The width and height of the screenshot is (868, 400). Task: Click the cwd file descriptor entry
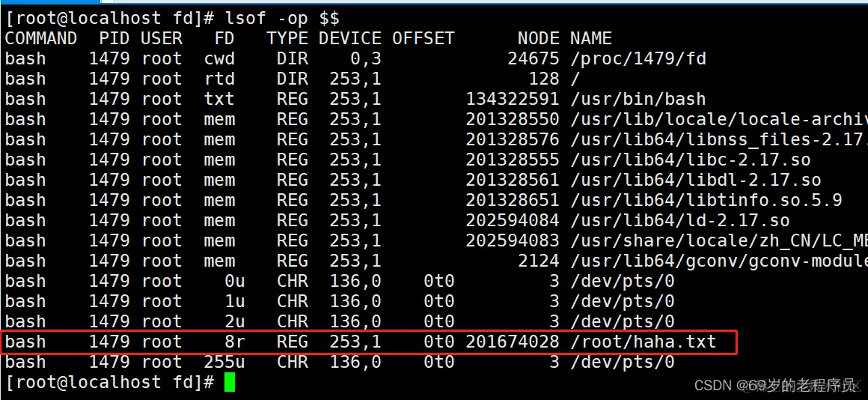pyautogui.click(x=219, y=58)
